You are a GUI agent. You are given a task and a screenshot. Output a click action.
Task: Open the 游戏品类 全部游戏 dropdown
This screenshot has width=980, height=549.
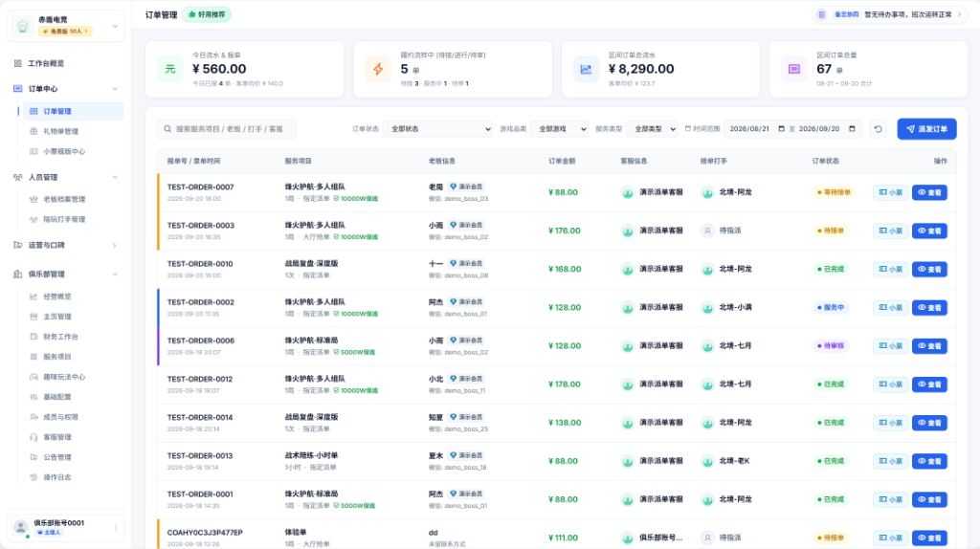(x=559, y=129)
